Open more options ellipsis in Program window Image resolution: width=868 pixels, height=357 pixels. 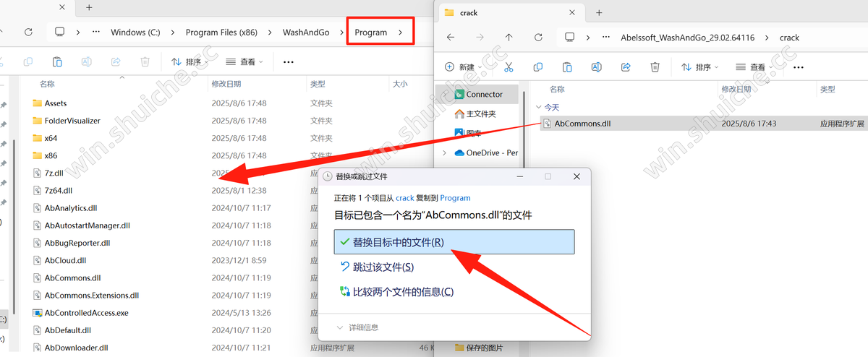pos(289,62)
